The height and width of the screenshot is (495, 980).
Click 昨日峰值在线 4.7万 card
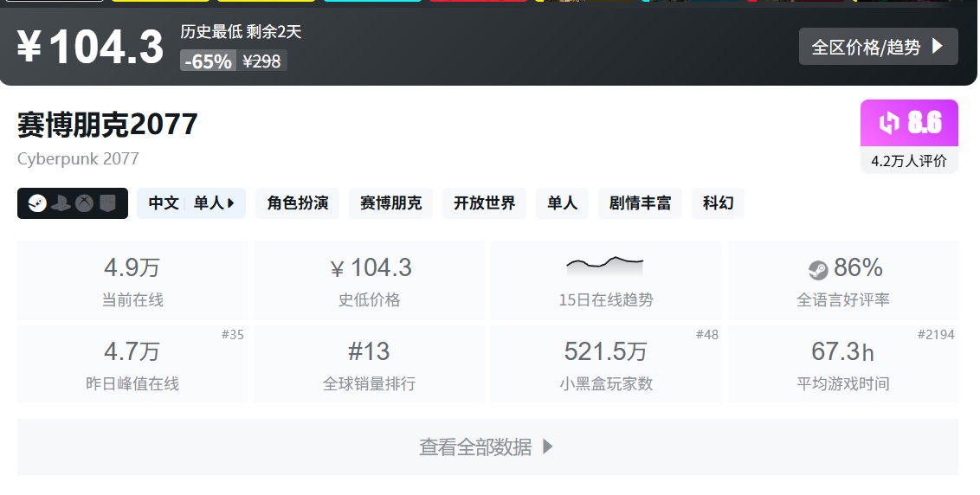tap(132, 363)
